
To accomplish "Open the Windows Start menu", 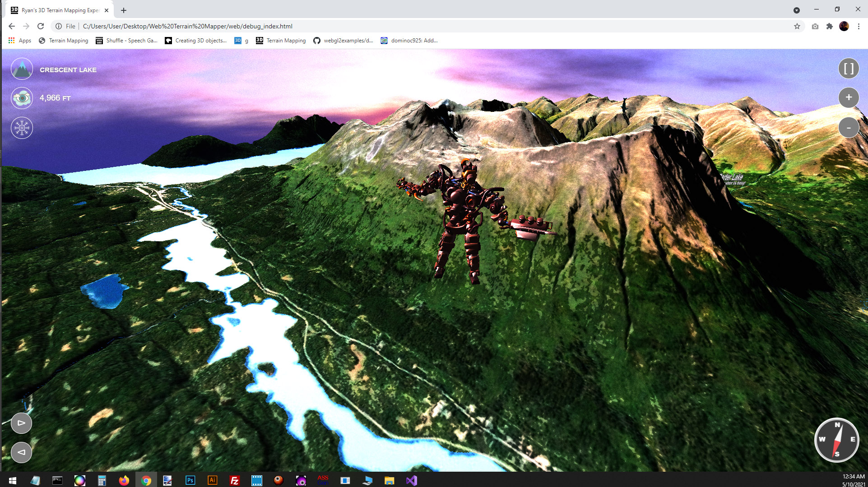I will pyautogui.click(x=13, y=481).
